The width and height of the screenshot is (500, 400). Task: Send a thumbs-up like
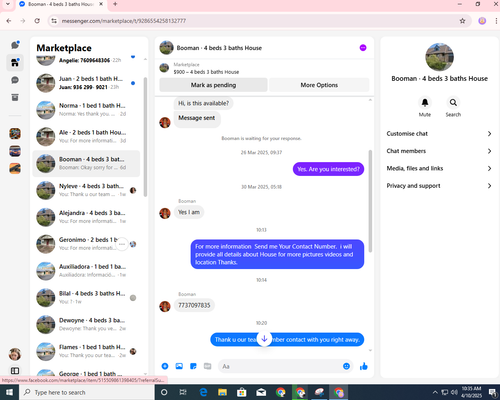click(364, 366)
